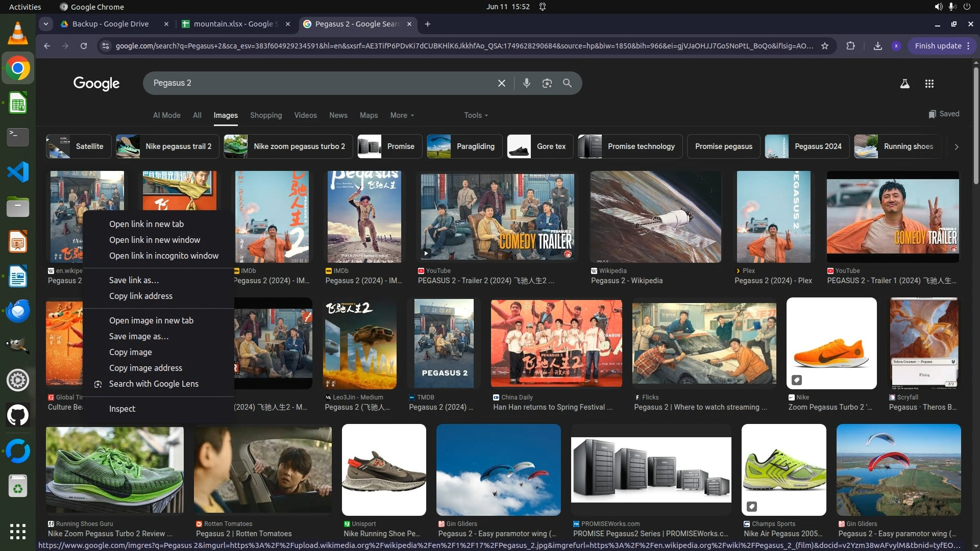
Task: Open the Saved images link
Action: point(944,114)
